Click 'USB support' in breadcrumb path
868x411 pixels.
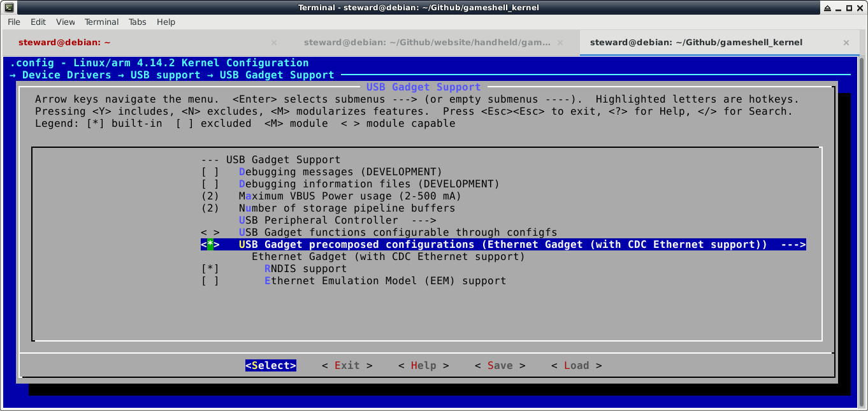[x=165, y=75]
